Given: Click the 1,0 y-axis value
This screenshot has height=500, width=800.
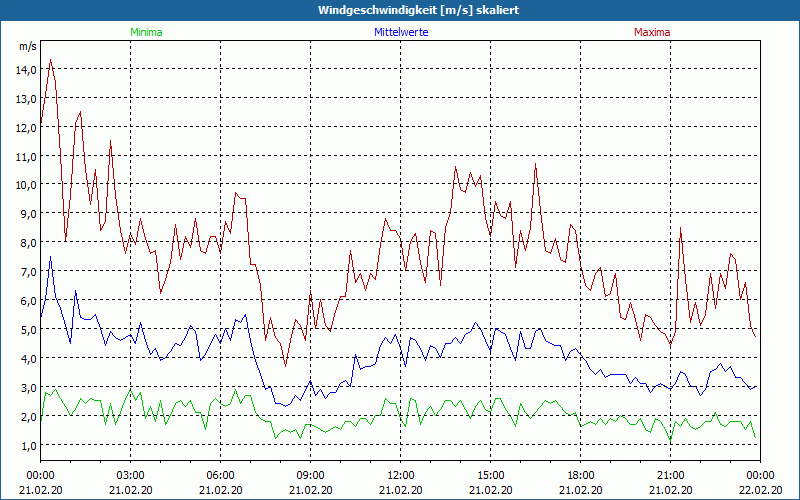Looking at the screenshot, I should pos(28,446).
